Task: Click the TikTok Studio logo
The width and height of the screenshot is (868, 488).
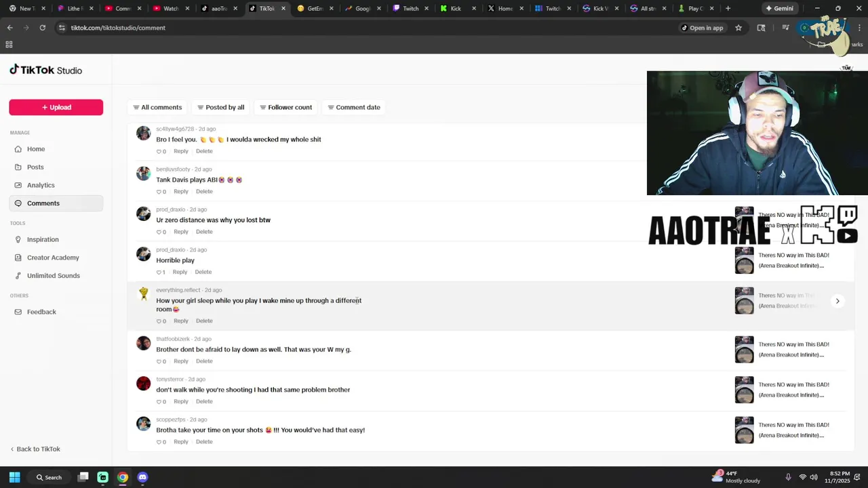Action: point(46,70)
